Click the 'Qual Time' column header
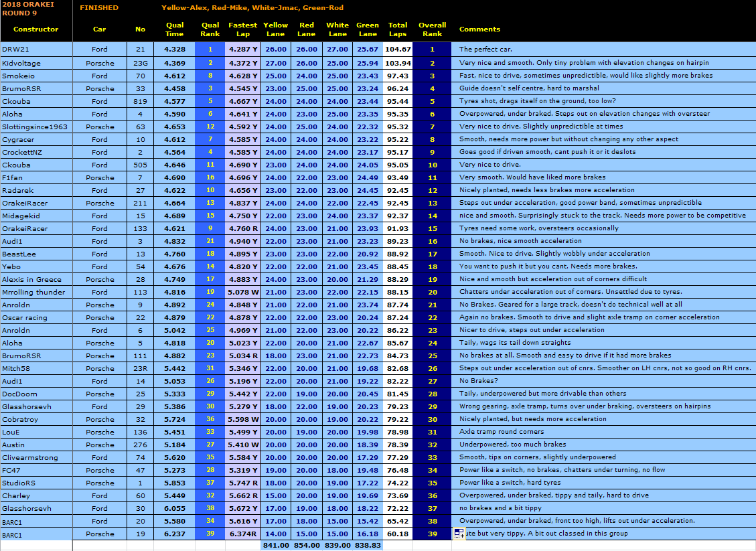 [175, 29]
